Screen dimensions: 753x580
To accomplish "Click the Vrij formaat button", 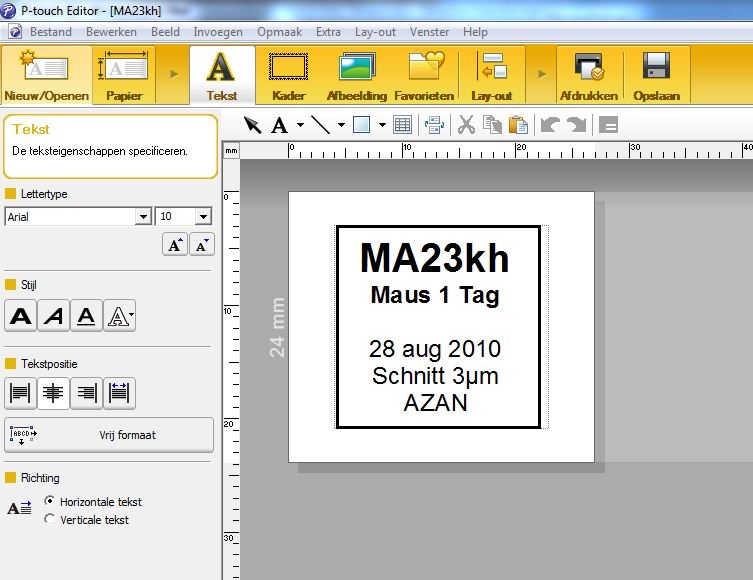I will [109, 435].
